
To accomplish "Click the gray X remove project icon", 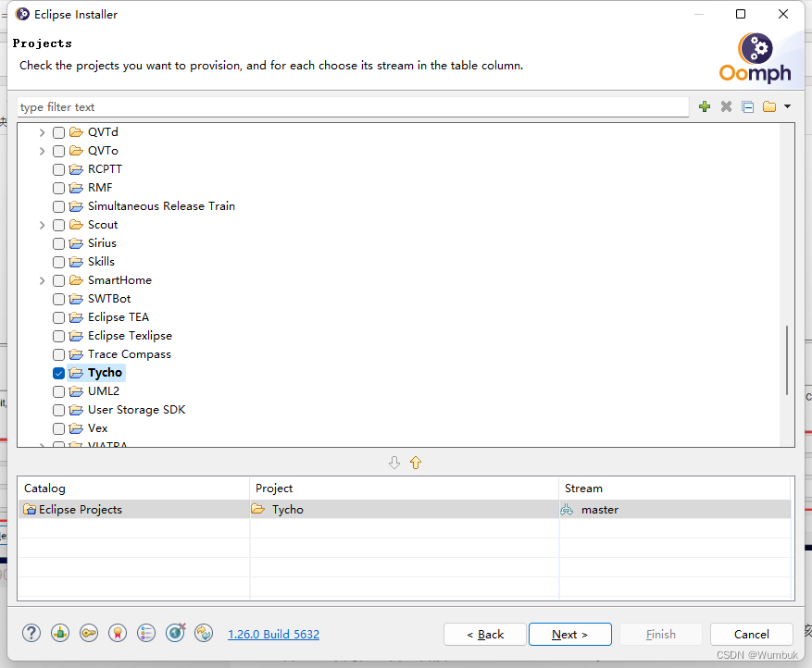I will 726,106.
